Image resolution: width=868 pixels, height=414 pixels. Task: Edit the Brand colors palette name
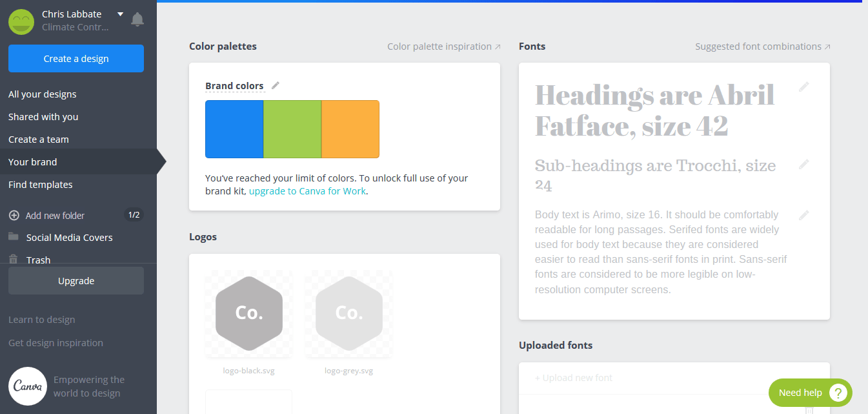pyautogui.click(x=276, y=85)
